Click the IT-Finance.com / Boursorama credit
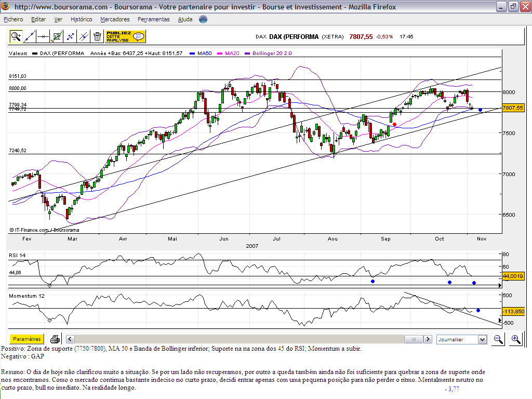The height and width of the screenshot is (399, 532). 44,230
